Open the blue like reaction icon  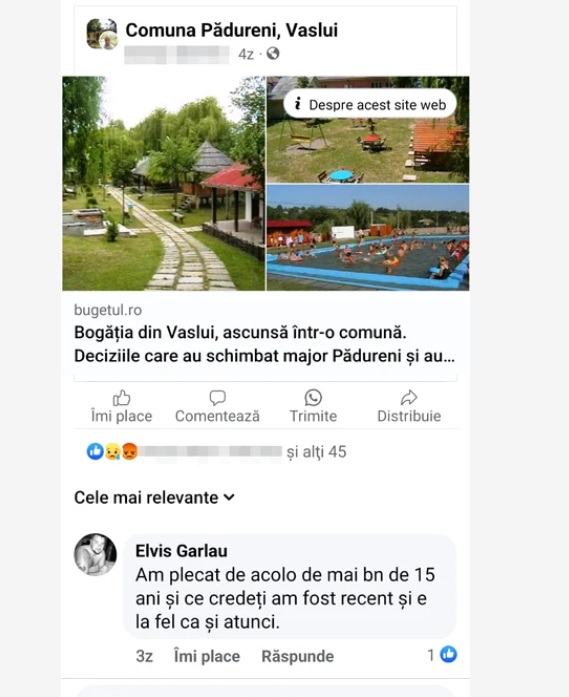(95, 451)
